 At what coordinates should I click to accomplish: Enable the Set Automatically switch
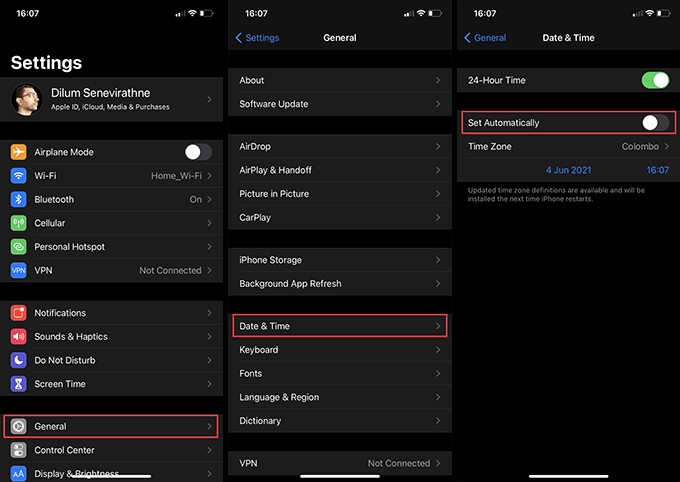(x=656, y=123)
